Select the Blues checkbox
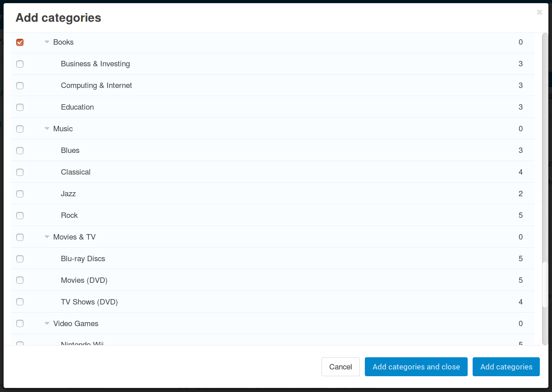This screenshot has width=552, height=392. (x=20, y=151)
